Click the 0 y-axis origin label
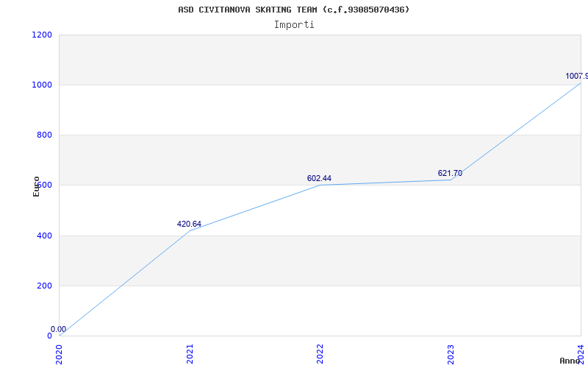 coord(49,336)
